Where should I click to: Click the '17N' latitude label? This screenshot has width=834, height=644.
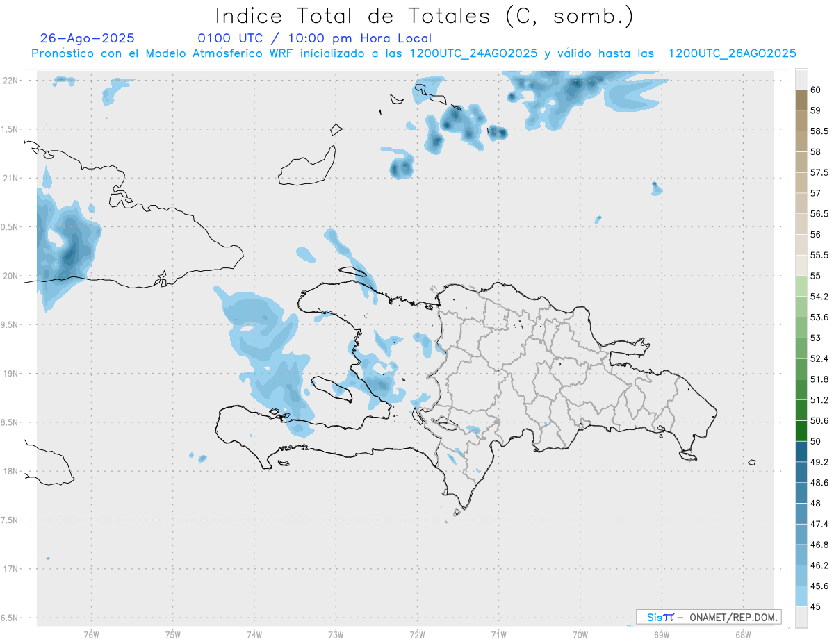point(12,569)
